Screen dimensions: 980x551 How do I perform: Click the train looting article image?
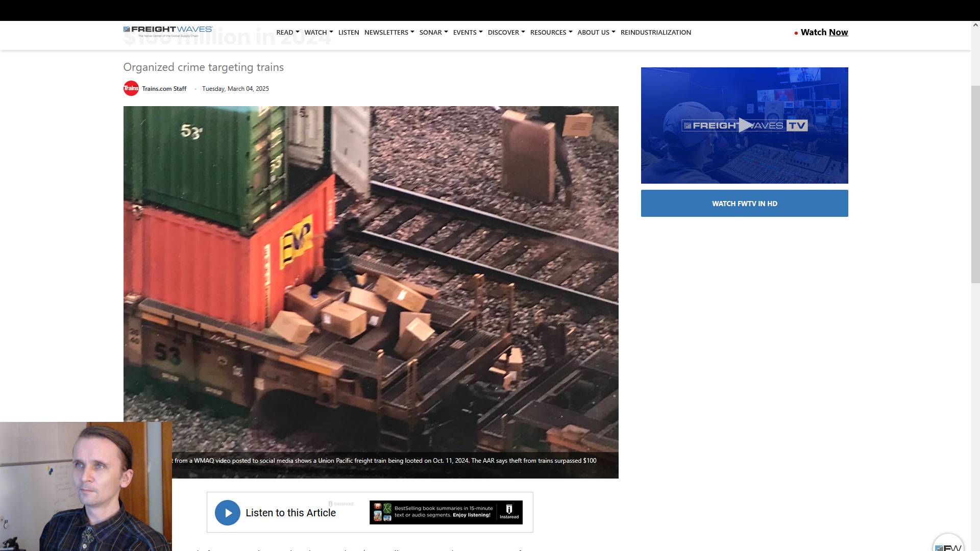371,275
